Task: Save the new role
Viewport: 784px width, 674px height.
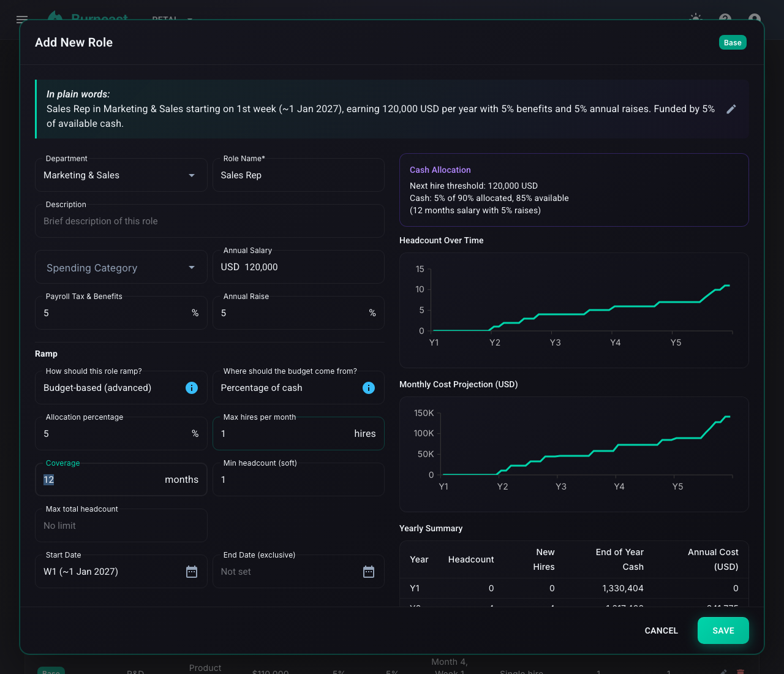Action: click(723, 630)
